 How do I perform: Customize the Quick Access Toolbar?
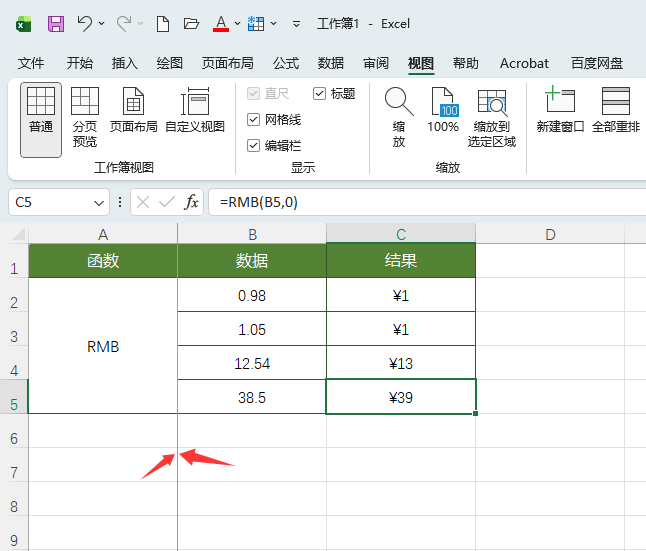point(296,24)
